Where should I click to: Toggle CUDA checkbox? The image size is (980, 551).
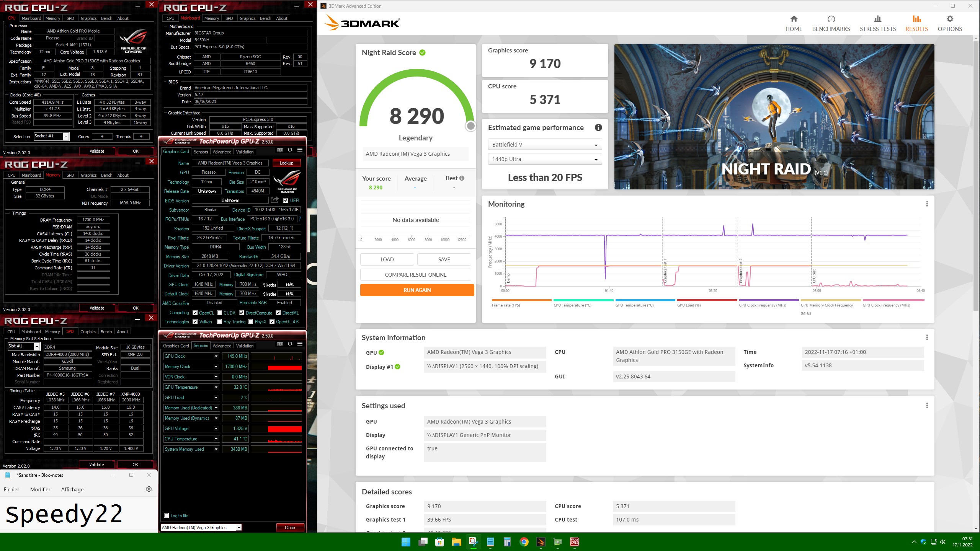[x=220, y=313]
